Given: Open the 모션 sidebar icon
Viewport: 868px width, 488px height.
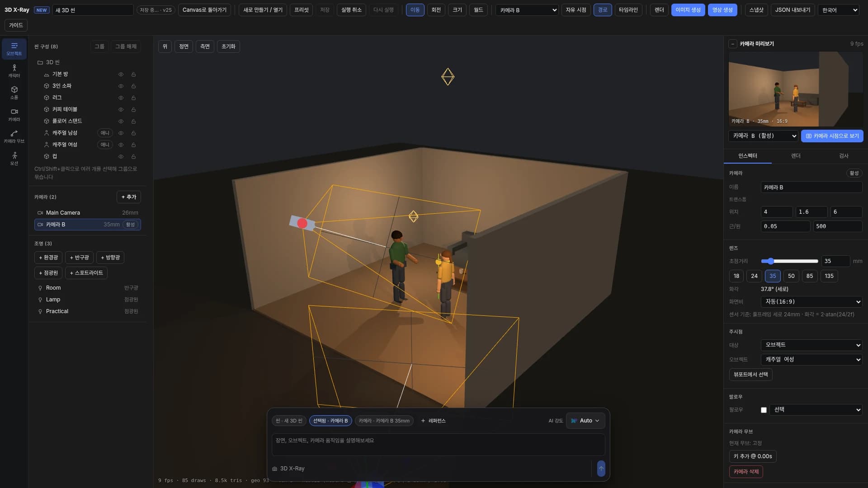Looking at the screenshot, I should click(14, 159).
